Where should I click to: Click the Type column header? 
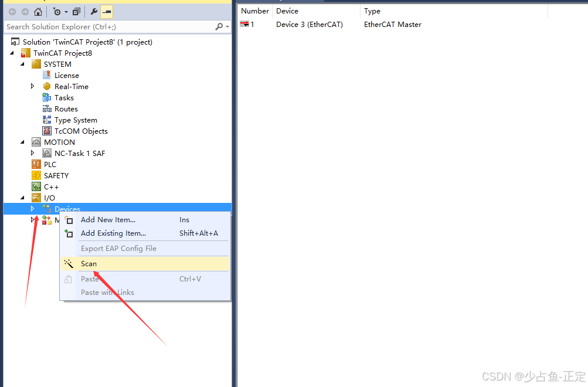pyautogui.click(x=454, y=11)
